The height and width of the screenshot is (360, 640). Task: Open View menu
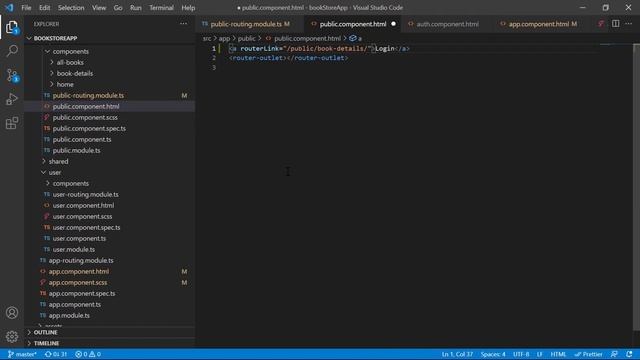[x=99, y=8]
